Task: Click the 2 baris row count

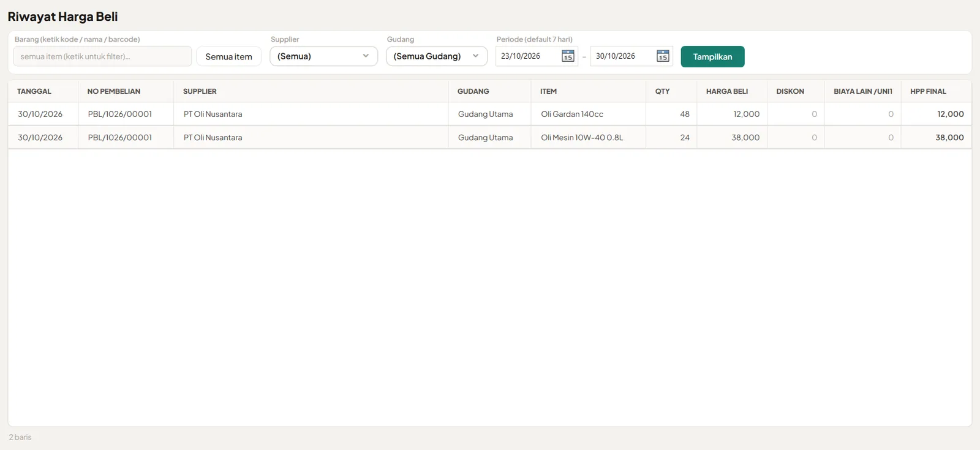Action: (20, 437)
